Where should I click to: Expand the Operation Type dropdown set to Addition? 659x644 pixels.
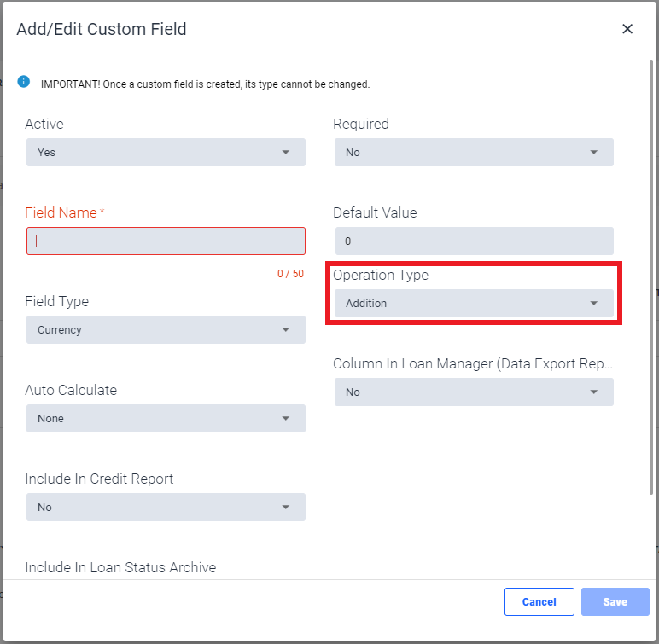tap(474, 303)
